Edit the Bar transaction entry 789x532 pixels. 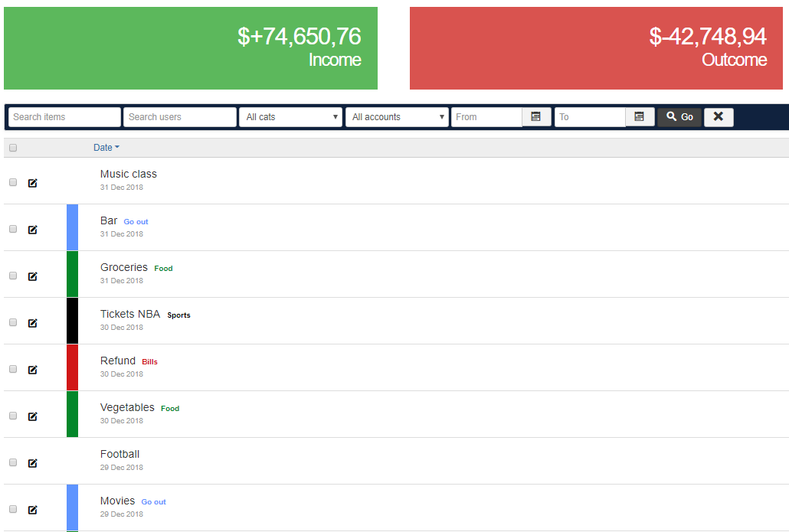pos(32,230)
